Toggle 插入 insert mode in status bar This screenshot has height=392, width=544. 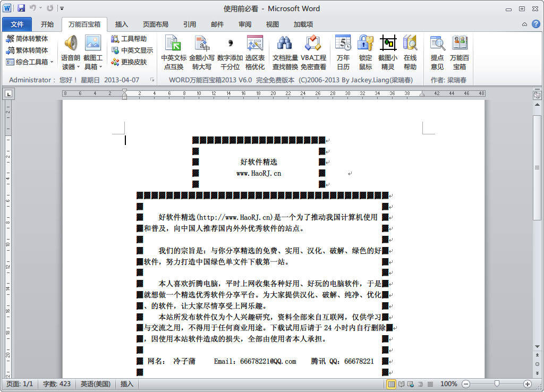click(x=126, y=384)
